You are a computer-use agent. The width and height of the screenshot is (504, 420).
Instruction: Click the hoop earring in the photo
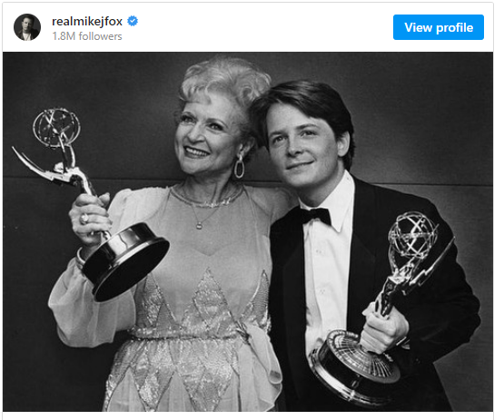pos(239,166)
